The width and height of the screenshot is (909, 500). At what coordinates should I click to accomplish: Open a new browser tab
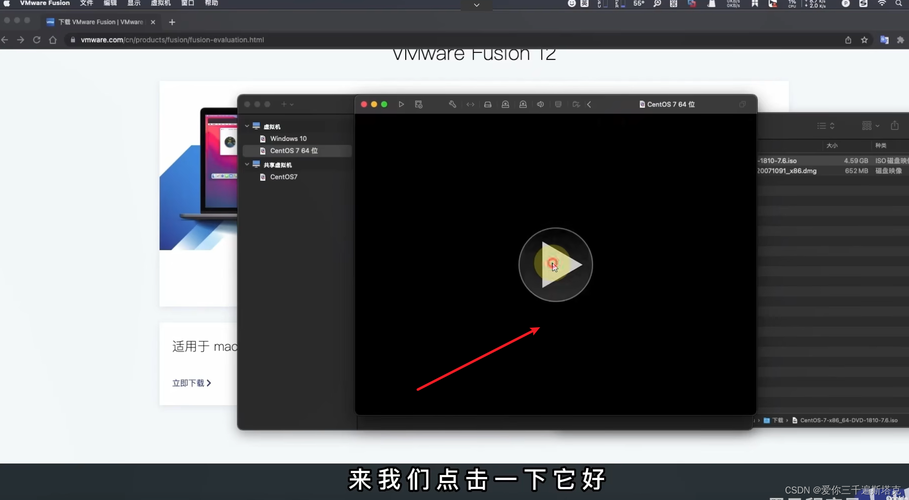coord(172,22)
